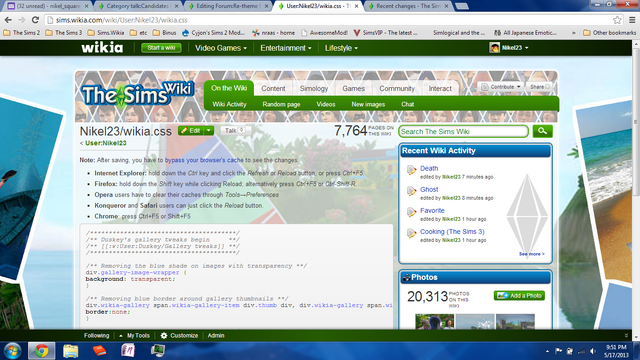Open the Chat link

click(407, 104)
